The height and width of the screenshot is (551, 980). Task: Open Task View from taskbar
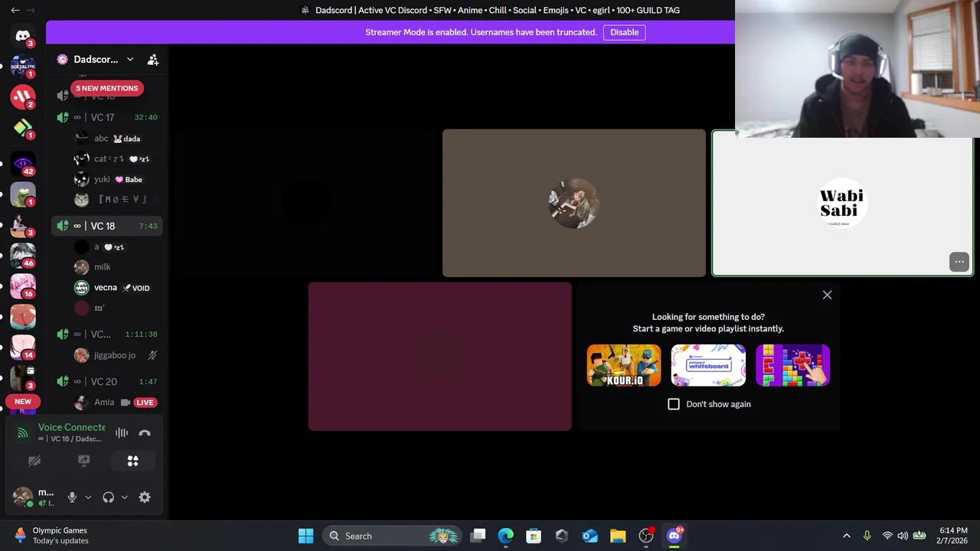tap(478, 536)
